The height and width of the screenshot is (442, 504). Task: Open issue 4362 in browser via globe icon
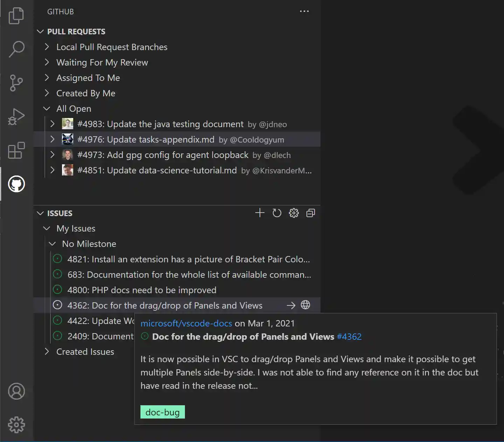305,305
